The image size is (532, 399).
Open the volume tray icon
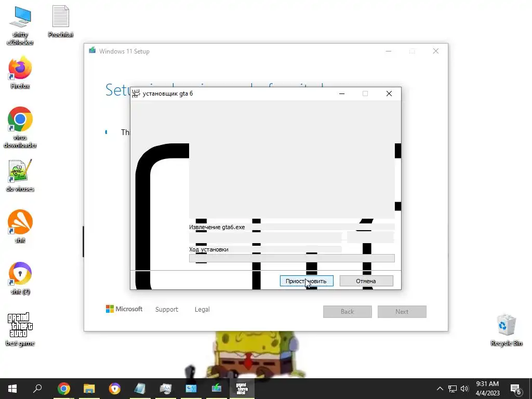[464, 389]
